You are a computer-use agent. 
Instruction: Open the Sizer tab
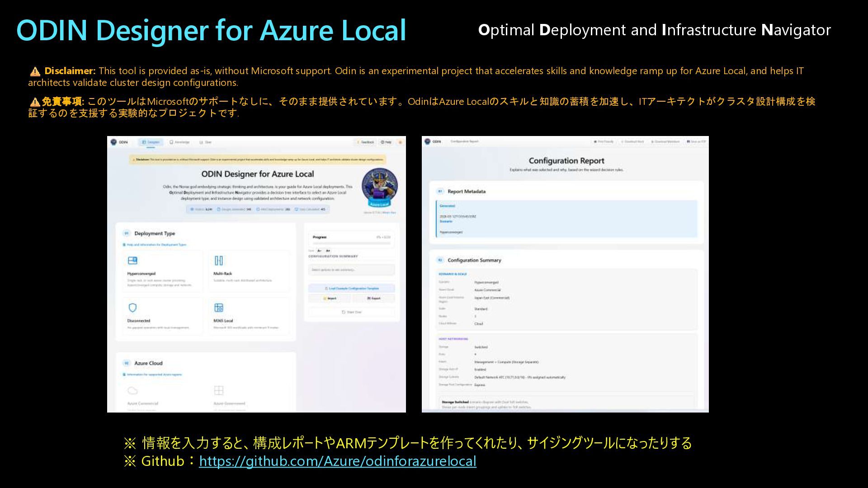coord(205,142)
